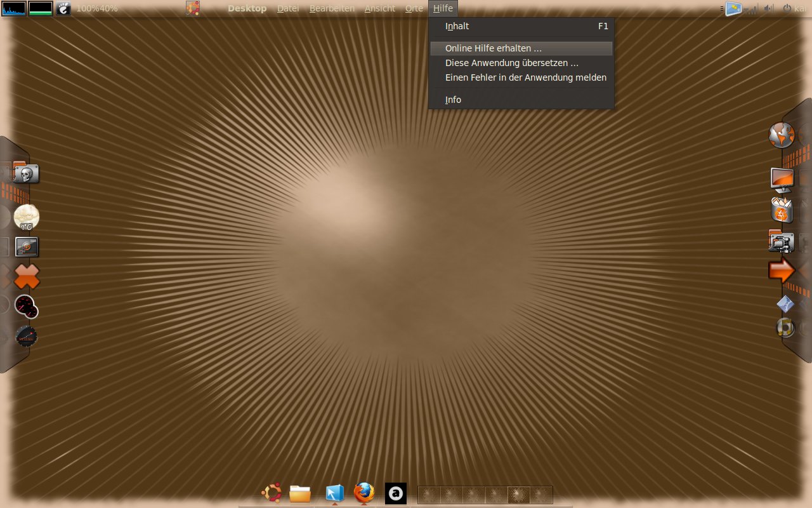This screenshot has height=508, width=812.
Task: Click the moon weather icon in left dock
Action: tap(27, 217)
